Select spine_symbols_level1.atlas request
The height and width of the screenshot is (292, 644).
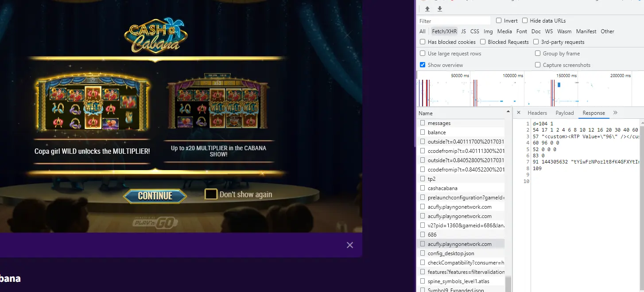461,281
